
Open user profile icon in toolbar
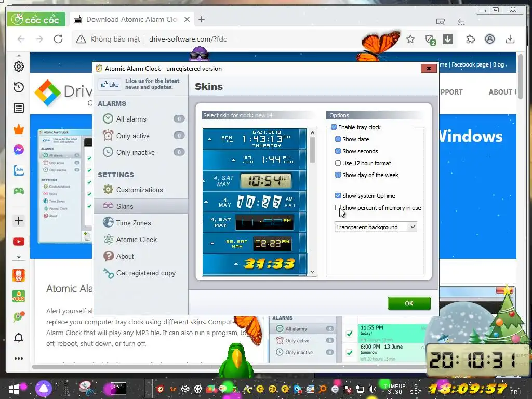click(x=489, y=39)
